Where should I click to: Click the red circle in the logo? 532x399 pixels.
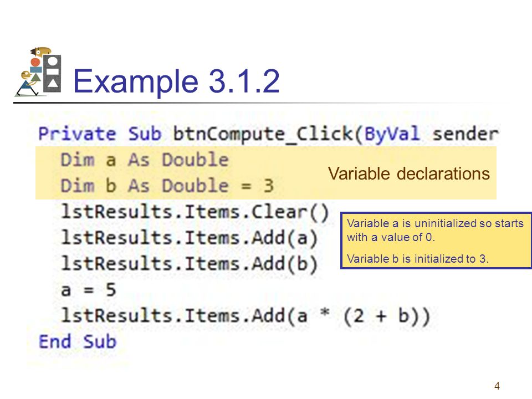[x=35, y=62]
